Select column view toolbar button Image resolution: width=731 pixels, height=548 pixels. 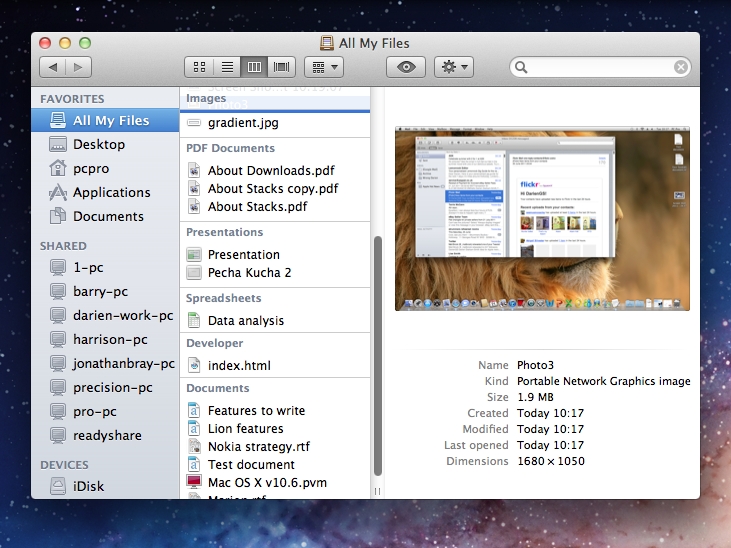(x=254, y=67)
